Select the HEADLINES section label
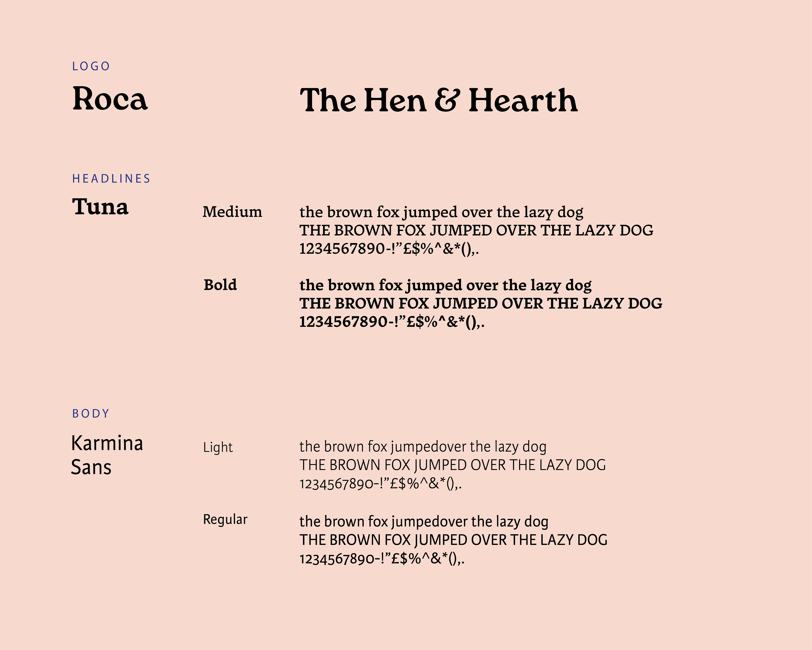This screenshot has height=650, width=812. (111, 179)
